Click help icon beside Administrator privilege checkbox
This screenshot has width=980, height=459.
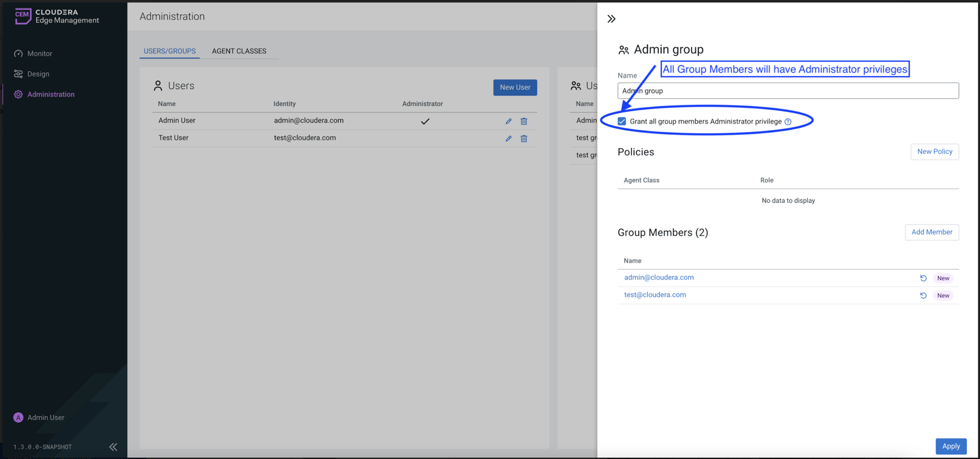[x=788, y=122]
